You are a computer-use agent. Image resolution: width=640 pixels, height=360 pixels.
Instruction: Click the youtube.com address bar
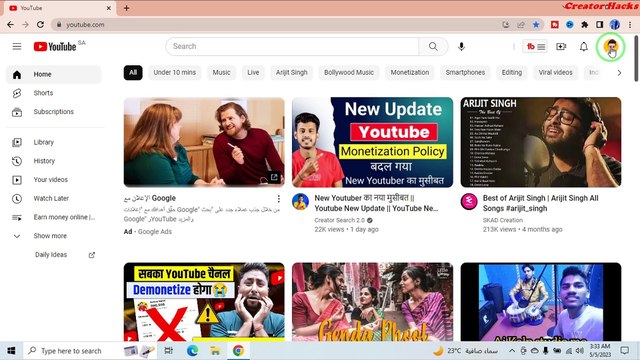[x=278, y=25]
